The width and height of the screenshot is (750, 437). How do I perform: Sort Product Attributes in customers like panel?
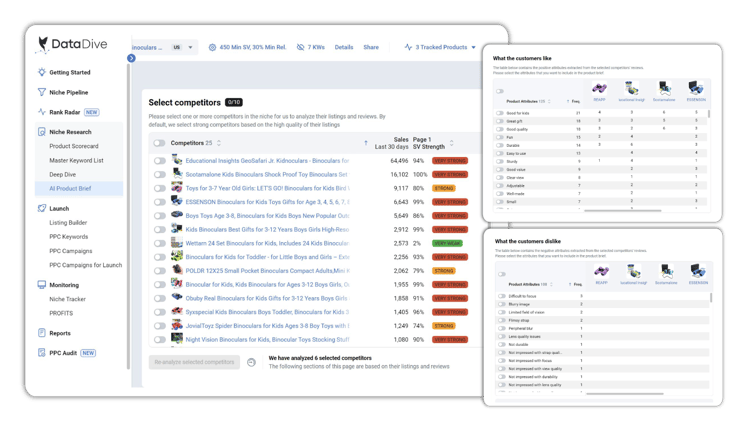click(549, 101)
